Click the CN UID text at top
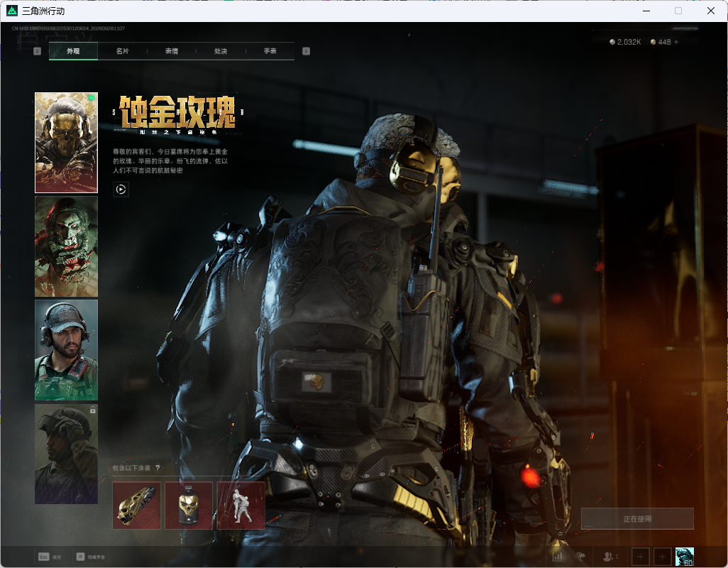Viewport: 728px width, 568px height. point(68,28)
